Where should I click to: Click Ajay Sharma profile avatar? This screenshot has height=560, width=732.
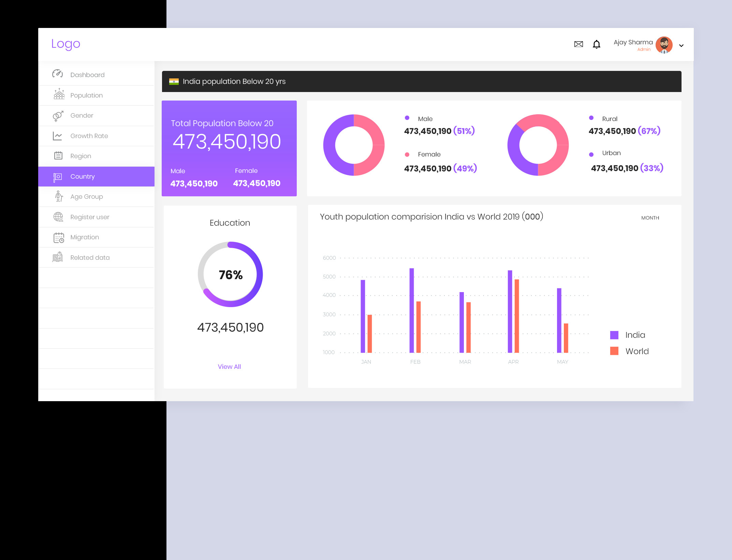[664, 45]
